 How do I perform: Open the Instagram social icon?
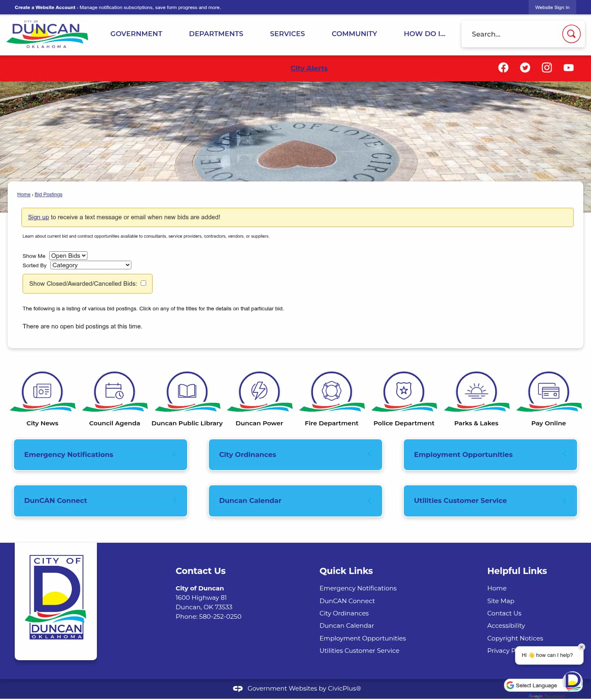[547, 68]
